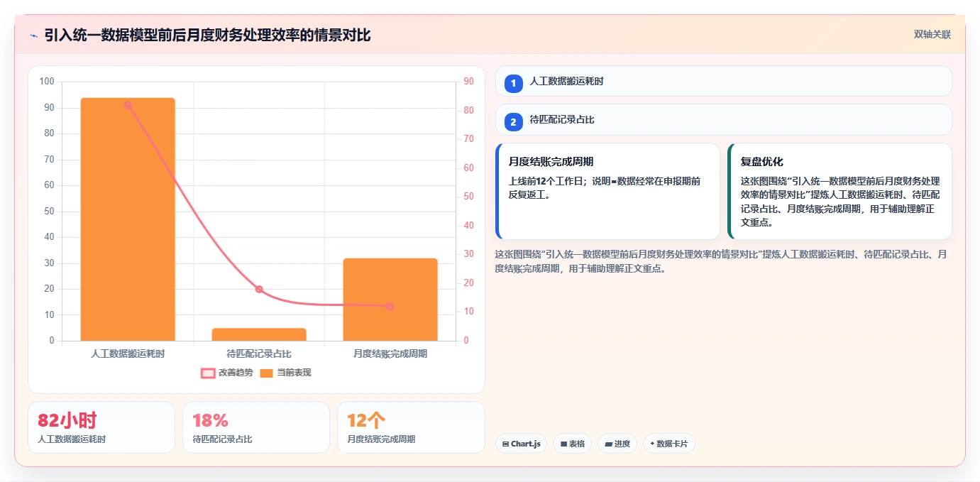Click the trend line point at 12
The image size is (980, 482).
tap(390, 307)
